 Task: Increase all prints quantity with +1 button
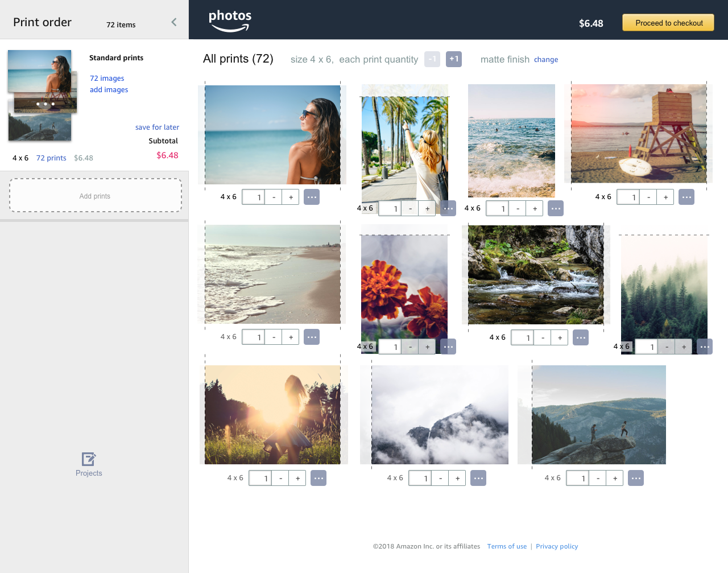coord(454,59)
